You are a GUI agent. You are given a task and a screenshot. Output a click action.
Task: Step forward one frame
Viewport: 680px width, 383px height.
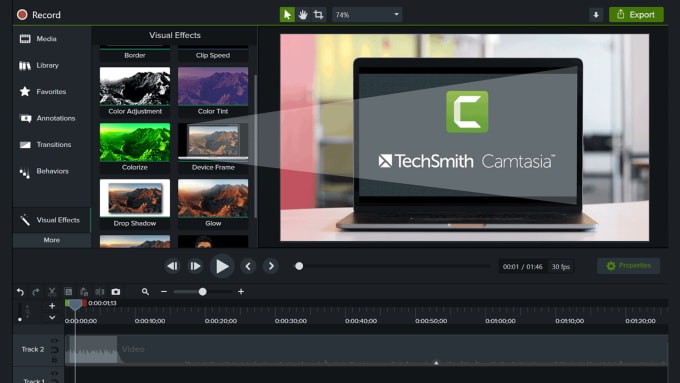coord(195,266)
